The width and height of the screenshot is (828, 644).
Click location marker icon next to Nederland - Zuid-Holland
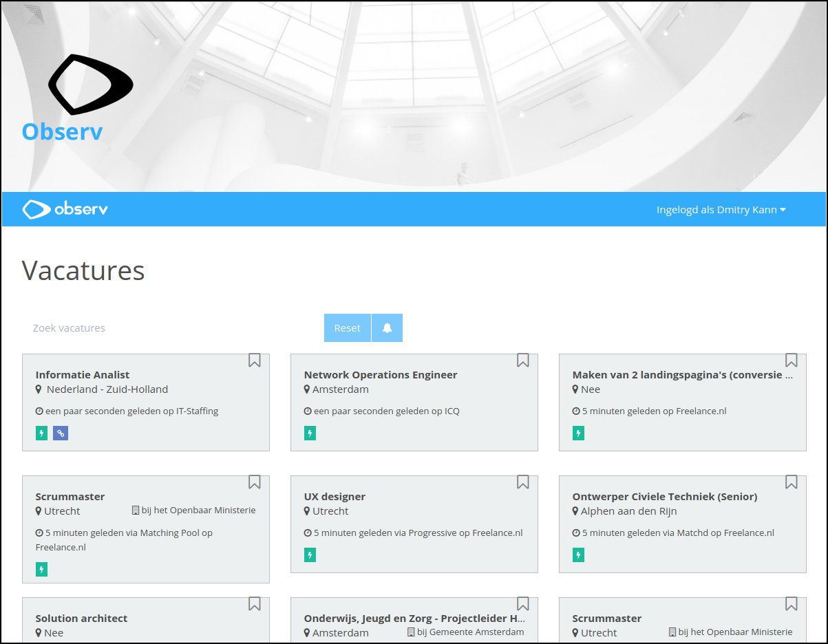pos(39,389)
